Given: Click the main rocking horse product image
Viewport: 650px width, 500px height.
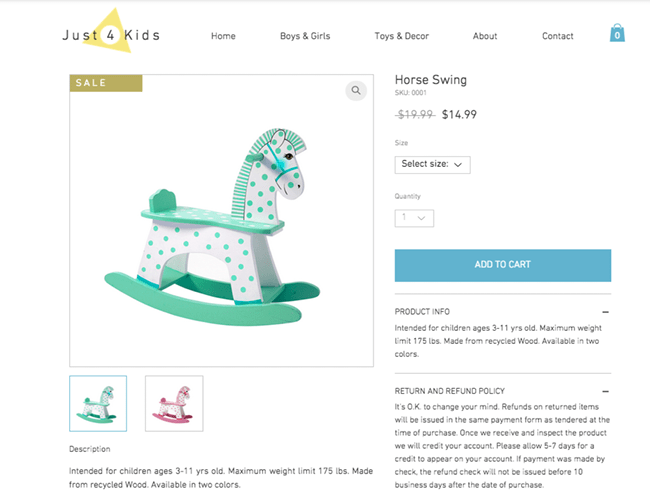Looking at the screenshot, I should pos(221,221).
